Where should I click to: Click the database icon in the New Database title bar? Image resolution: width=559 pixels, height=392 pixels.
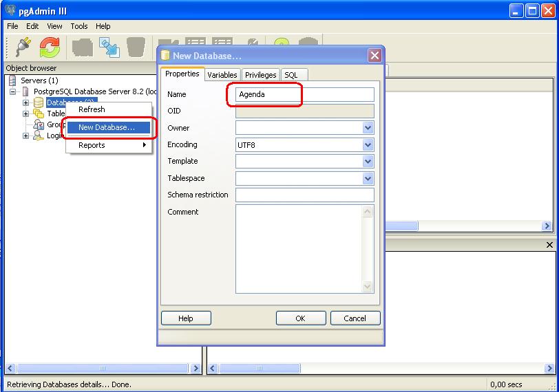tap(165, 55)
